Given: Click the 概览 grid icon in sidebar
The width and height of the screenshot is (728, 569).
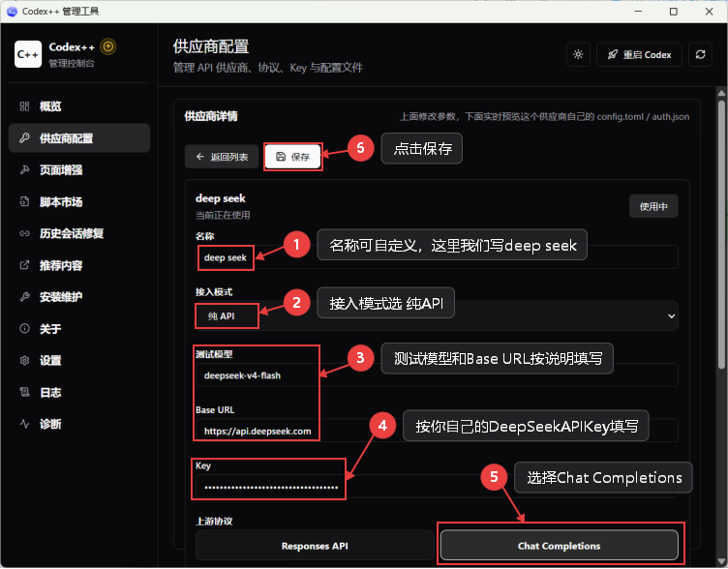Looking at the screenshot, I should (x=24, y=106).
